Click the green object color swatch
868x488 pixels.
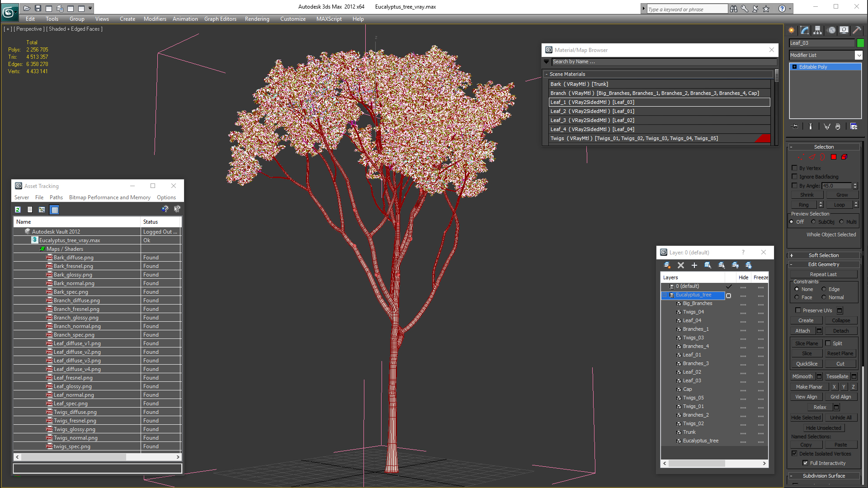tap(860, 43)
